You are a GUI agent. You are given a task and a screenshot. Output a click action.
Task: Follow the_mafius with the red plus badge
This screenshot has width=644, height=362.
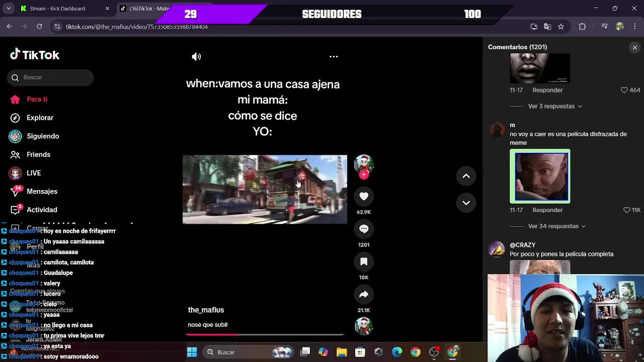point(364,174)
